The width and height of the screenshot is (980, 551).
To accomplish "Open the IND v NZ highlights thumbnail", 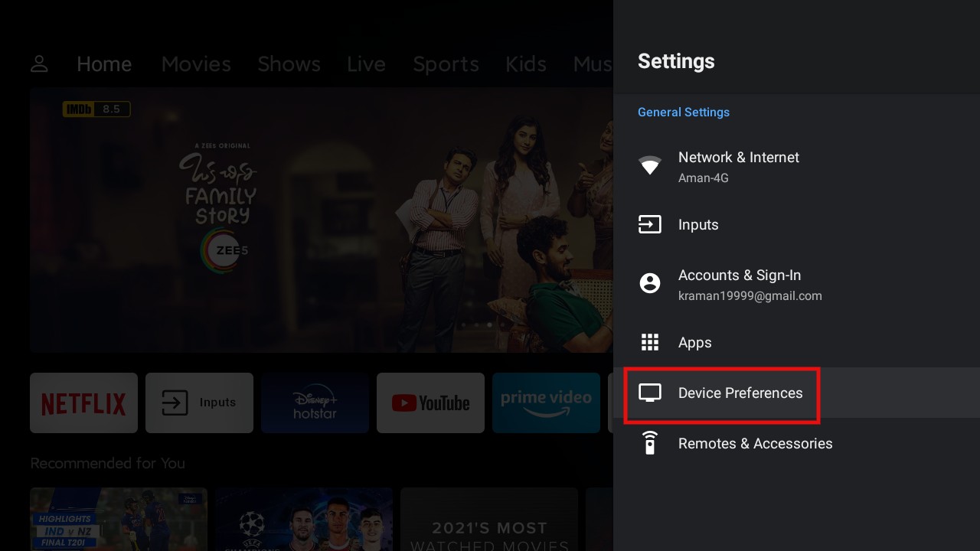I will point(118,519).
